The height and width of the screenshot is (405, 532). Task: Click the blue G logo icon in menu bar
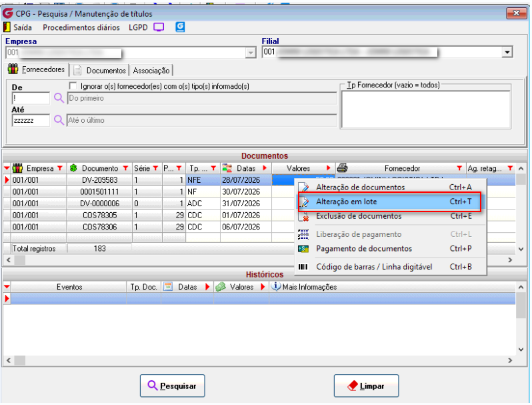180,27
